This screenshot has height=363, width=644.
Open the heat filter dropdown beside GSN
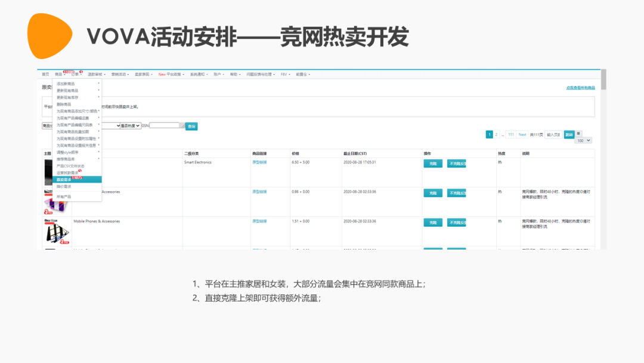click(x=130, y=126)
